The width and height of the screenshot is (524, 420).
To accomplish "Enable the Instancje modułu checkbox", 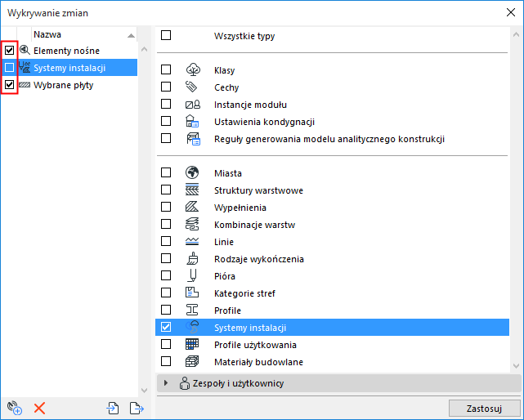I will [166, 105].
